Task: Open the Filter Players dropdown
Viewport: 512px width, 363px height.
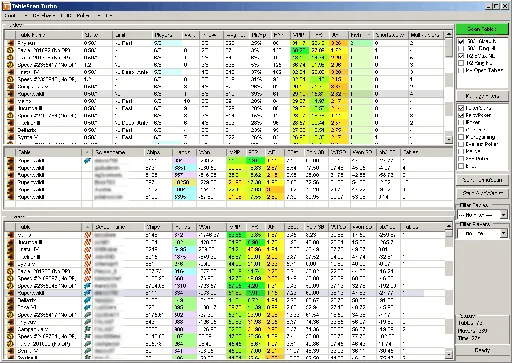Action: pos(504,234)
